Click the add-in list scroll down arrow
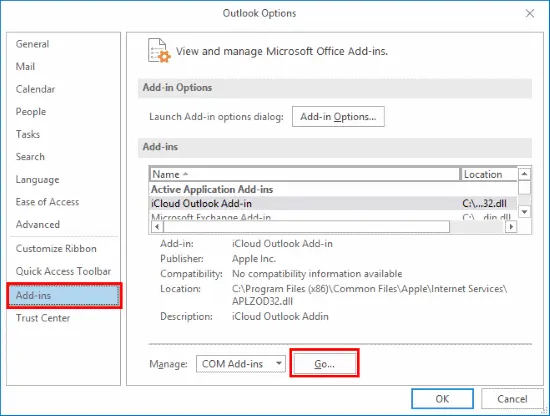550x416 pixels. tap(524, 212)
